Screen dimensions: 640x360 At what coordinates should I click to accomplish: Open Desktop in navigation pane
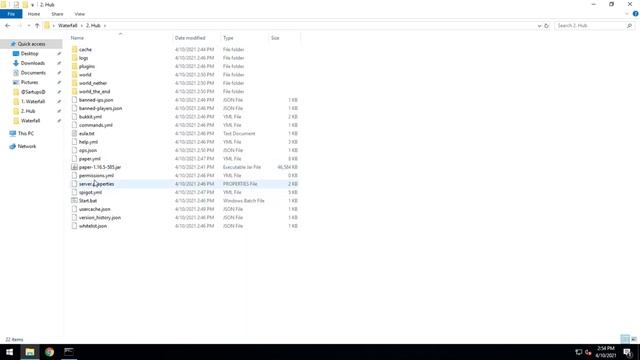coord(29,53)
